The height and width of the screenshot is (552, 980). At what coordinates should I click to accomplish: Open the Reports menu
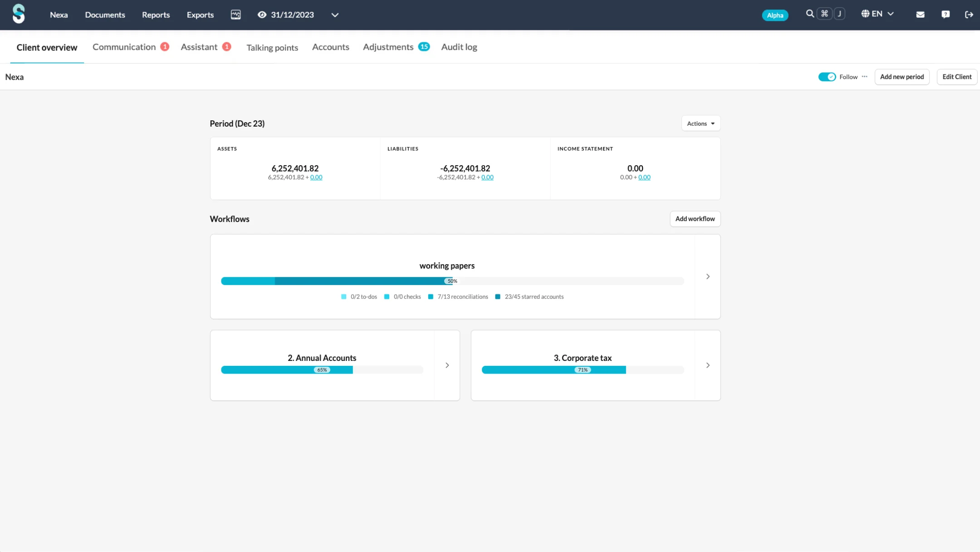point(156,15)
